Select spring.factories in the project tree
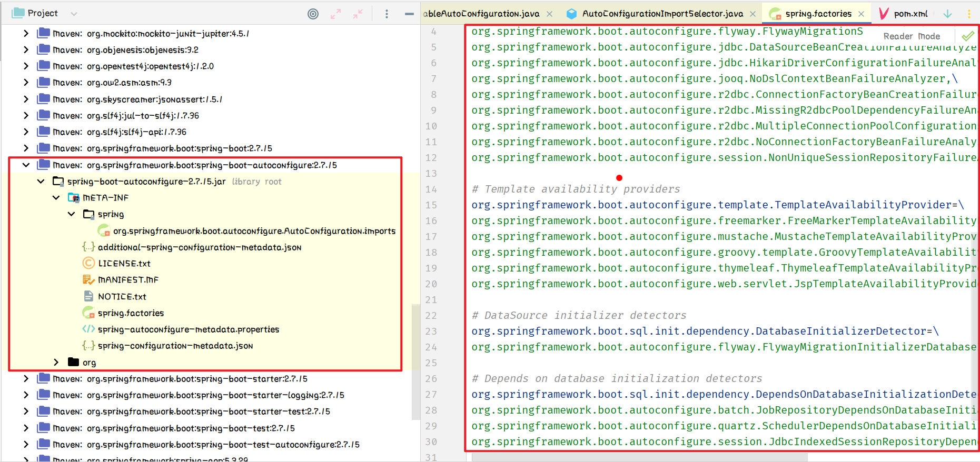 131,313
